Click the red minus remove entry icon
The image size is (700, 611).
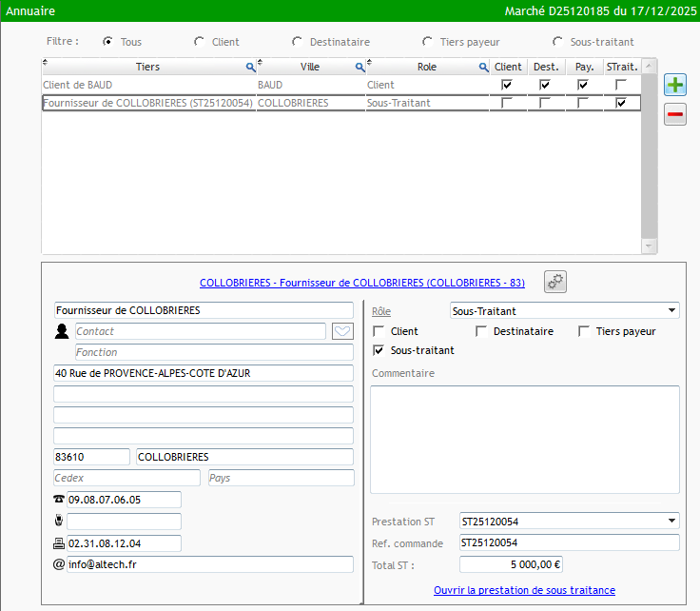(674, 115)
